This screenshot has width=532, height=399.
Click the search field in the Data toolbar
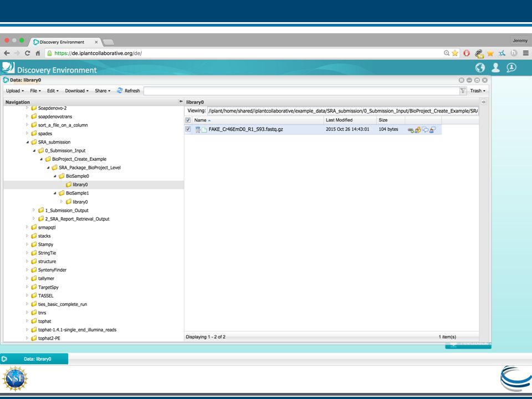click(301, 90)
